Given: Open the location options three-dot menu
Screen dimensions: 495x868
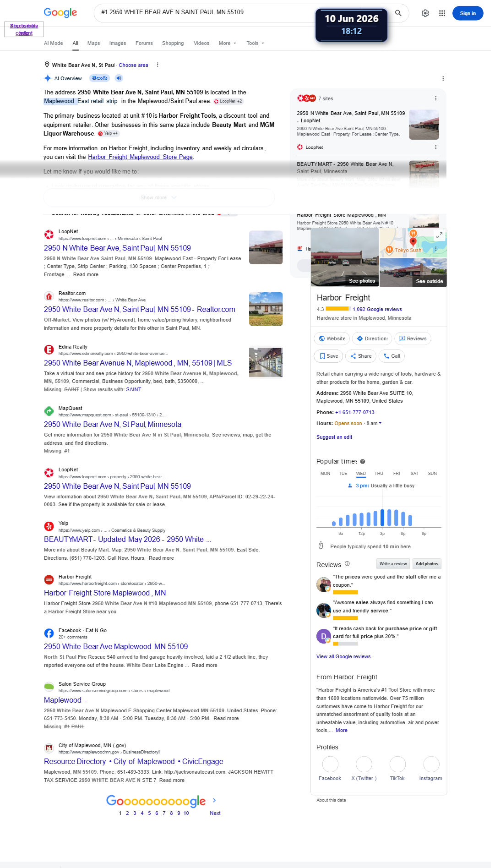Looking at the screenshot, I should pos(158,65).
